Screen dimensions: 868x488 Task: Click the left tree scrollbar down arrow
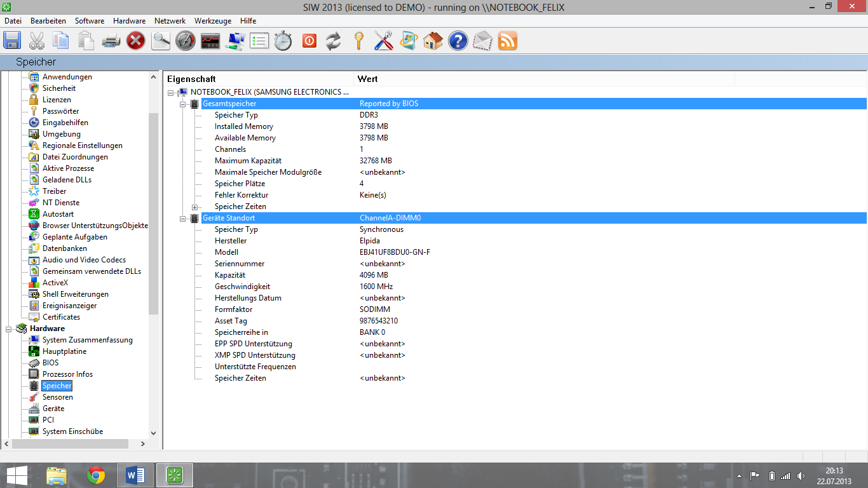click(153, 433)
